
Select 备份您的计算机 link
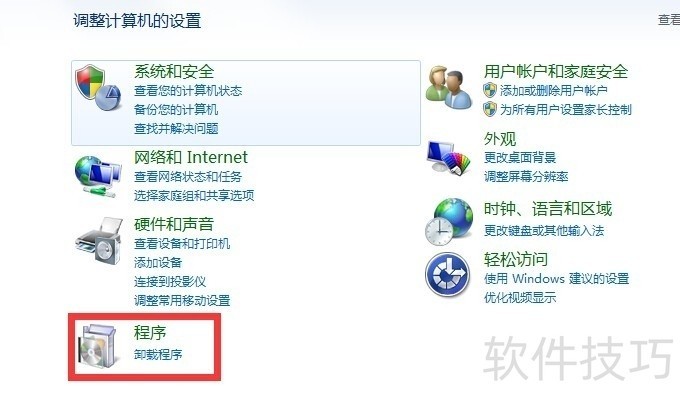click(176, 109)
